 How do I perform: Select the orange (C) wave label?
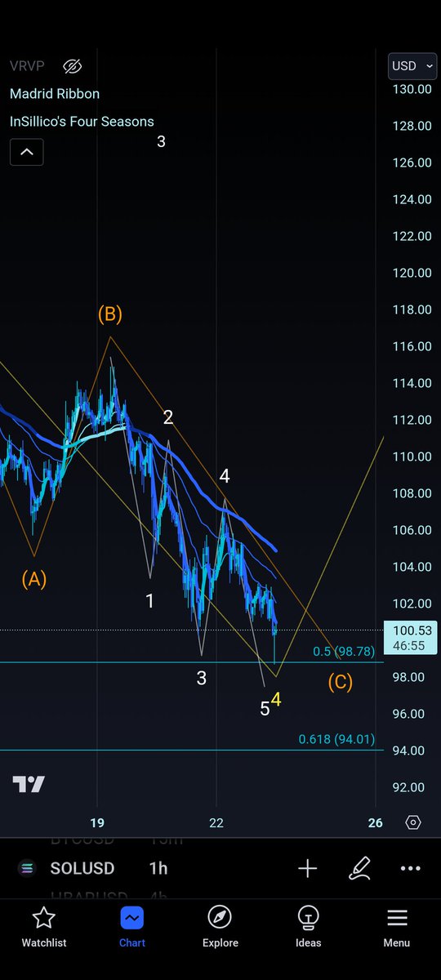click(x=341, y=682)
